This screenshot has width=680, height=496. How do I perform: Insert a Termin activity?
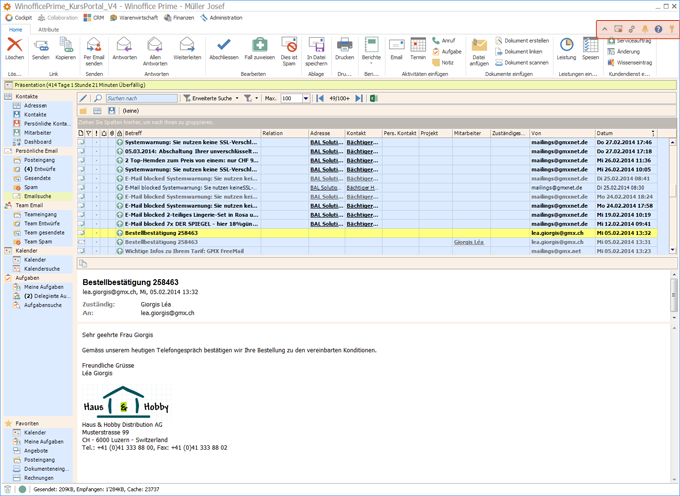(x=418, y=45)
